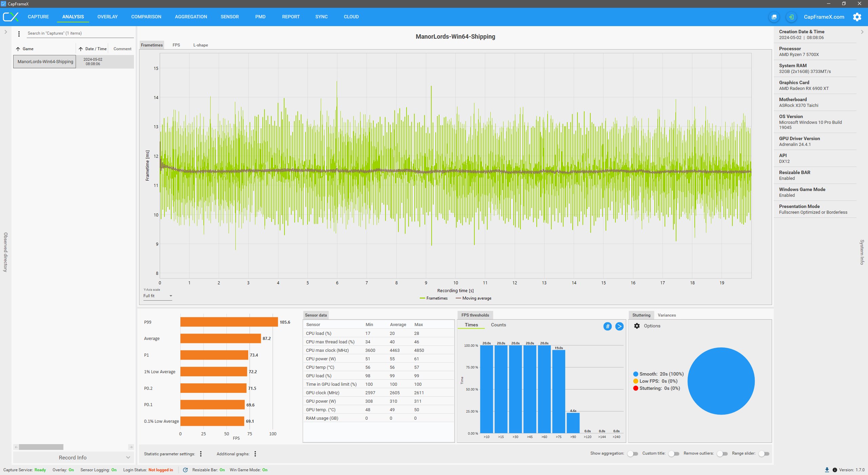Switch to the COMPARISON tab
The width and height of the screenshot is (868, 475).
click(146, 17)
